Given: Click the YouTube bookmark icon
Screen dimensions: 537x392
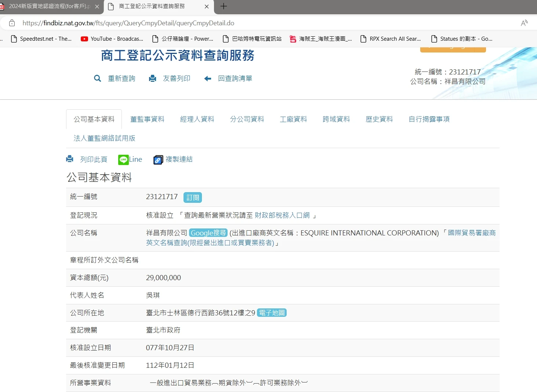Looking at the screenshot, I should coord(84,39).
